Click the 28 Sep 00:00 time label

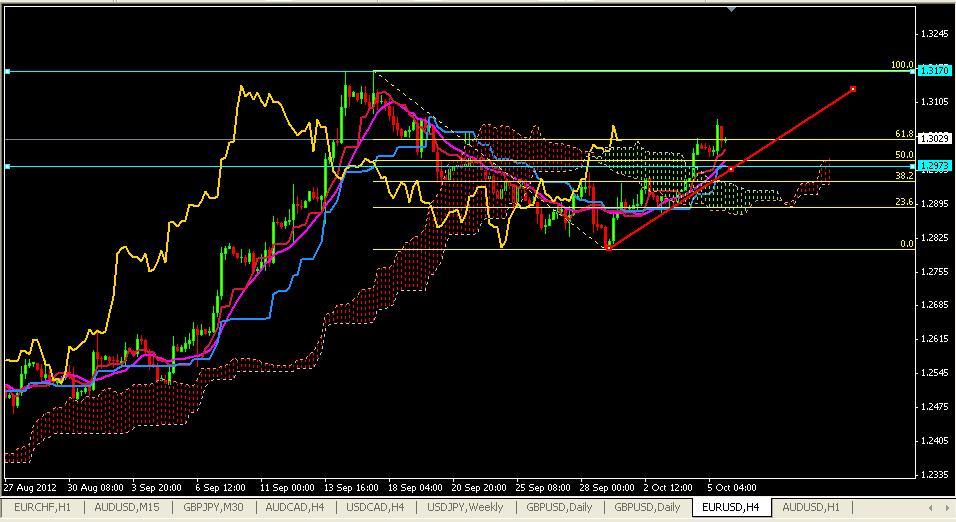(x=607, y=488)
